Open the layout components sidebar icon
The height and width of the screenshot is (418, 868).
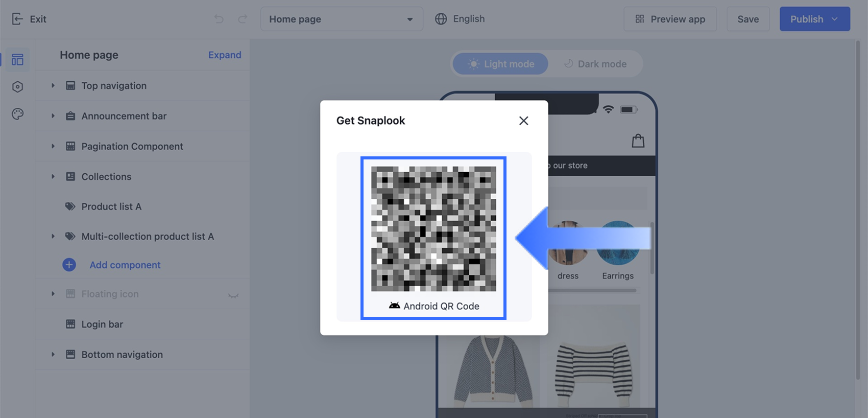pyautogui.click(x=17, y=60)
